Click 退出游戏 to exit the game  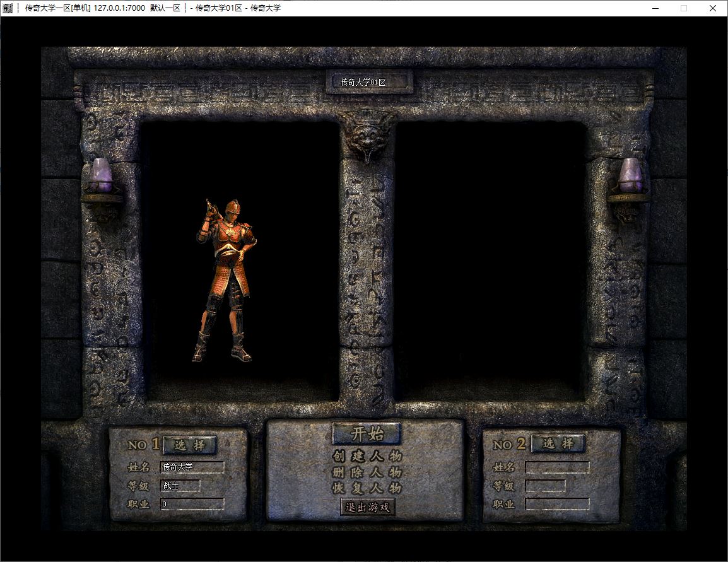[367, 506]
